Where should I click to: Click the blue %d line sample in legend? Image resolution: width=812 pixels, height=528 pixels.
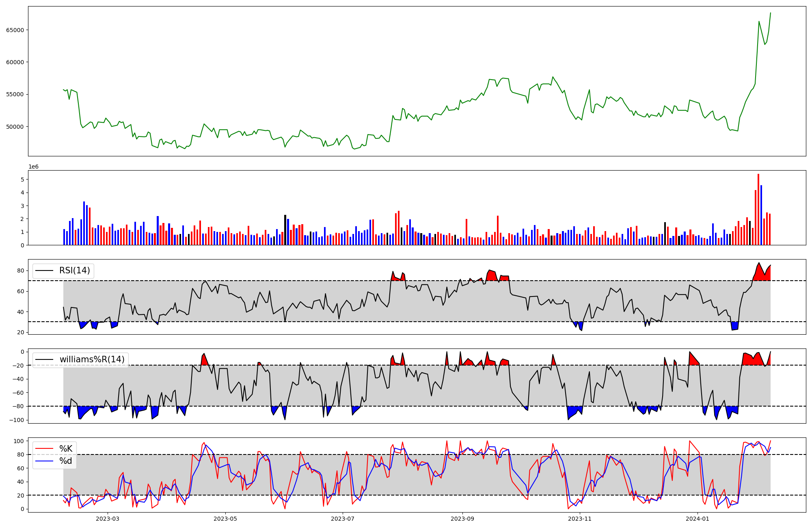(44, 461)
